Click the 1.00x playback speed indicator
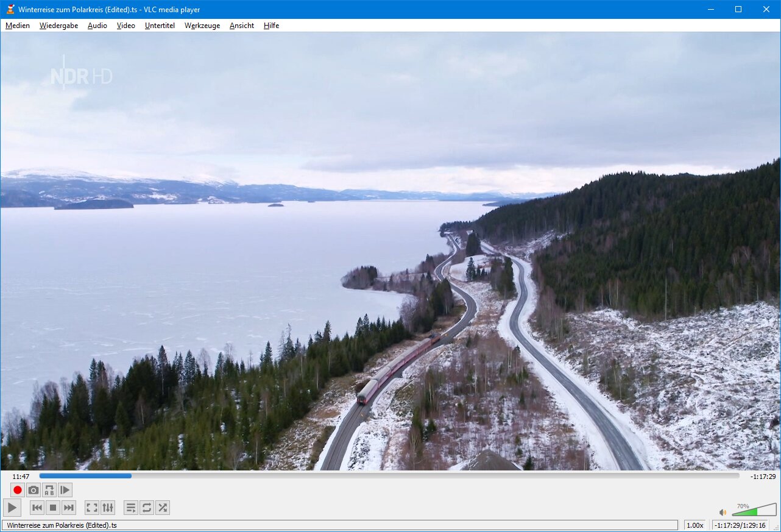This screenshot has height=532, width=781. tap(694, 525)
